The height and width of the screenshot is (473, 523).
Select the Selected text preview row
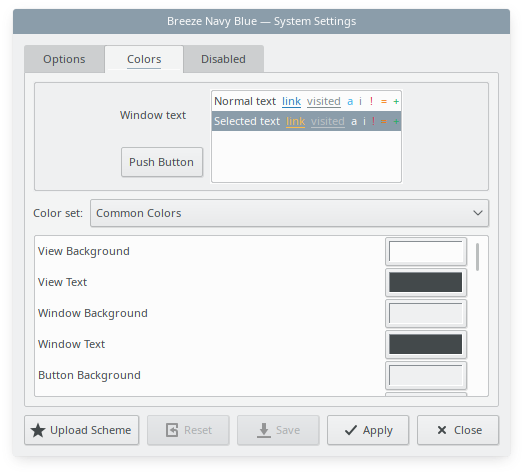pyautogui.click(x=306, y=121)
